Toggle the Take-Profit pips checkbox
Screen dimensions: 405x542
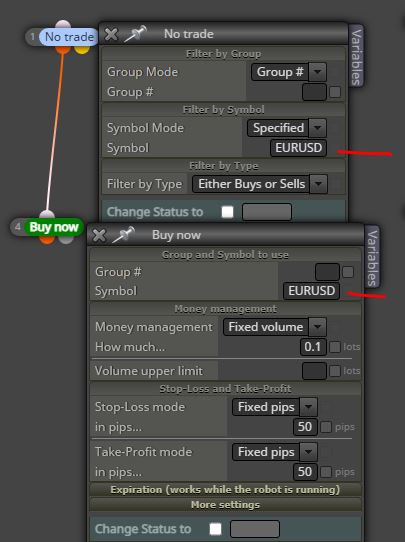click(326, 472)
